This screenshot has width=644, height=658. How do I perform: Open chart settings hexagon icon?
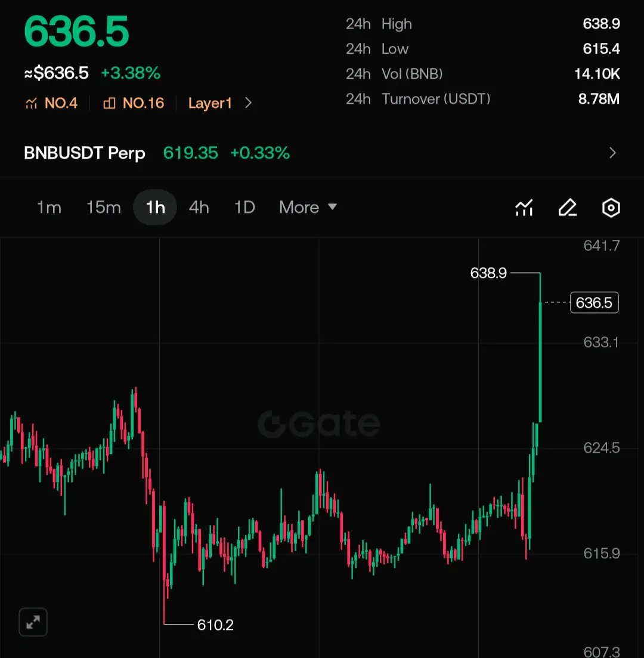coord(611,208)
